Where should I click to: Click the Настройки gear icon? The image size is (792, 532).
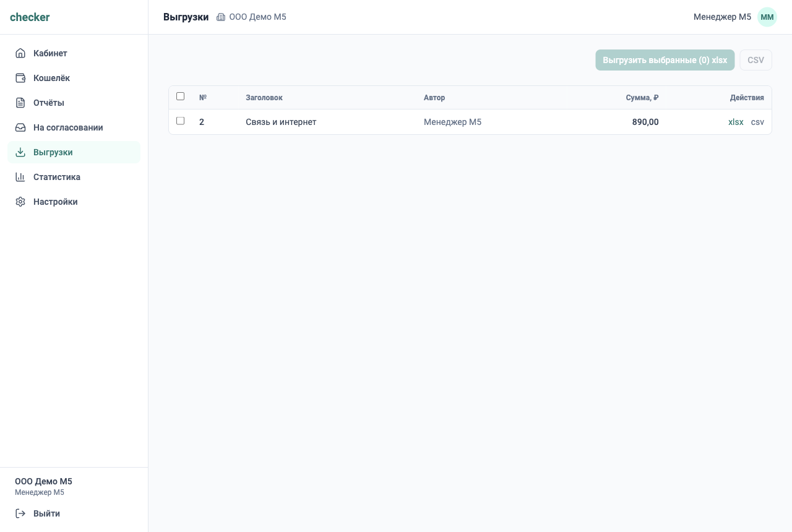[20, 202]
